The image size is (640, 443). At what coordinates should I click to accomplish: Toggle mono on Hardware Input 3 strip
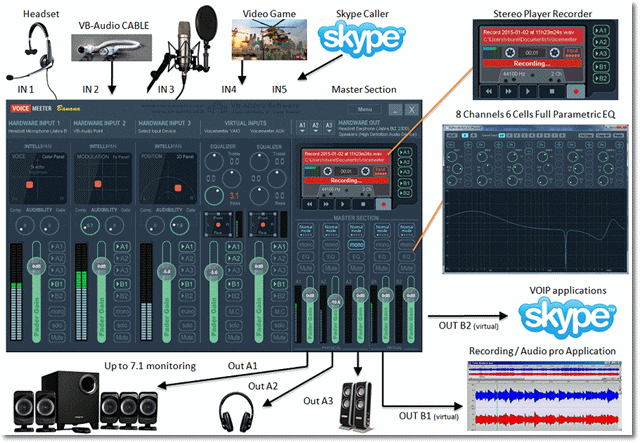point(187,312)
